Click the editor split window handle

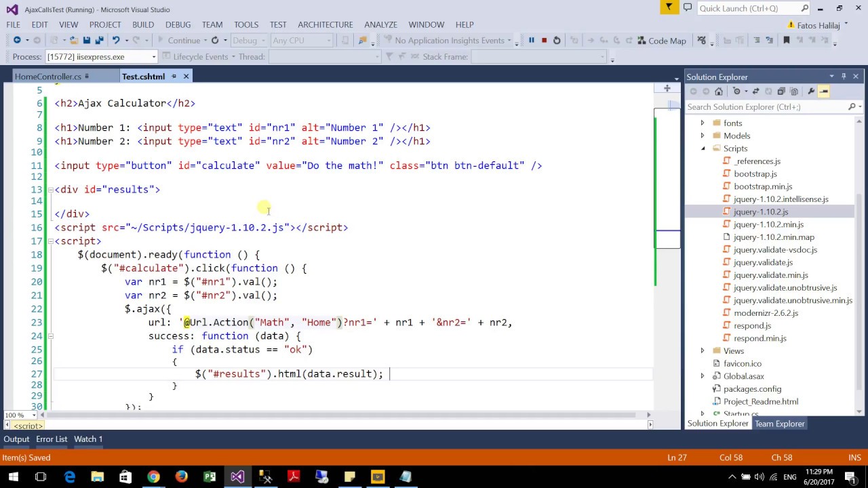pos(667,89)
